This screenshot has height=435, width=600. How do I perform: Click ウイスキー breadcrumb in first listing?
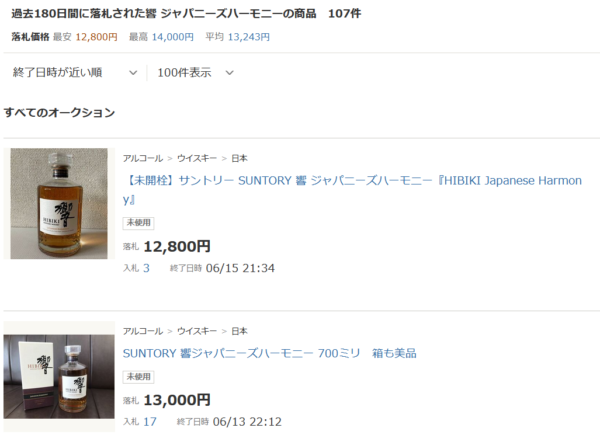point(197,158)
